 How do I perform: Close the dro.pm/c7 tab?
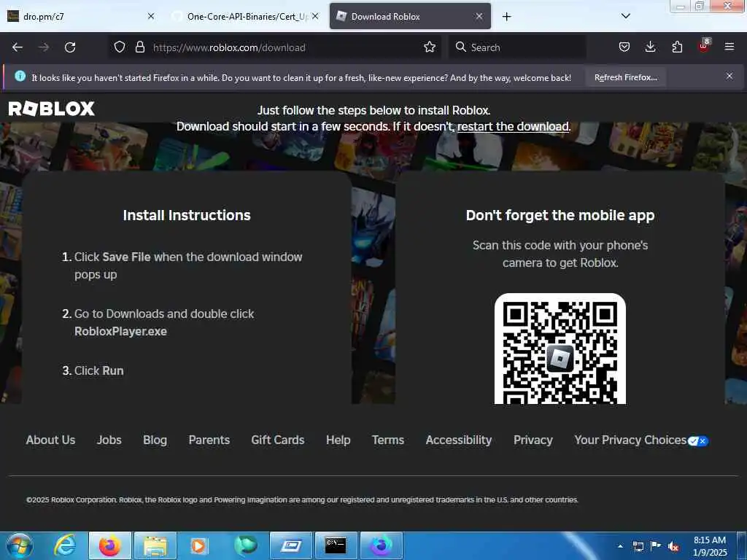tap(151, 16)
